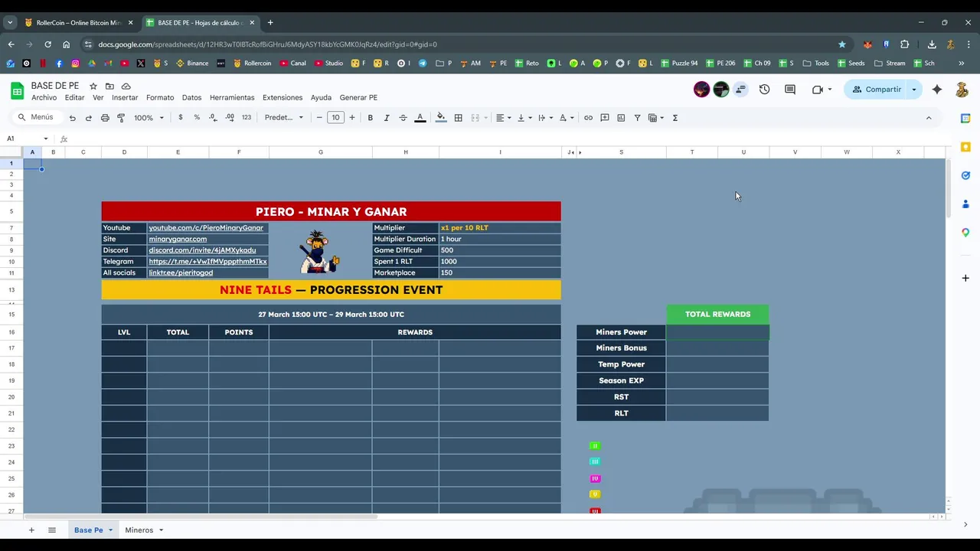Star the BASE DE PE document

93,86
